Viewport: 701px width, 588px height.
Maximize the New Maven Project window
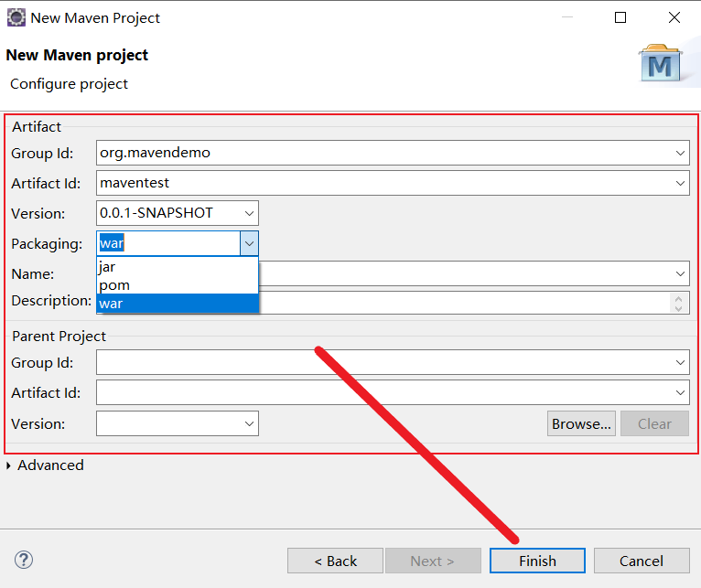coord(620,17)
